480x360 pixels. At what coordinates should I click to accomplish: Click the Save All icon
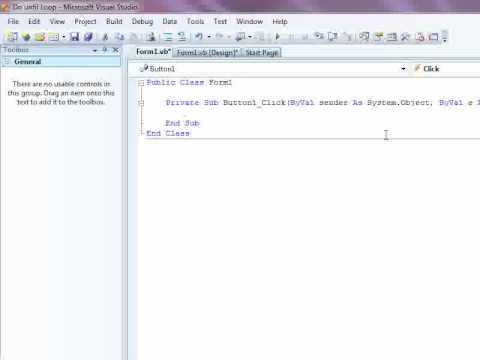(x=88, y=37)
